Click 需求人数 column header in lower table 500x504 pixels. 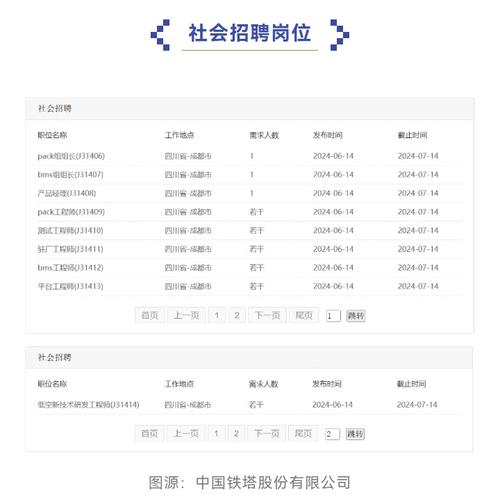[x=264, y=384]
